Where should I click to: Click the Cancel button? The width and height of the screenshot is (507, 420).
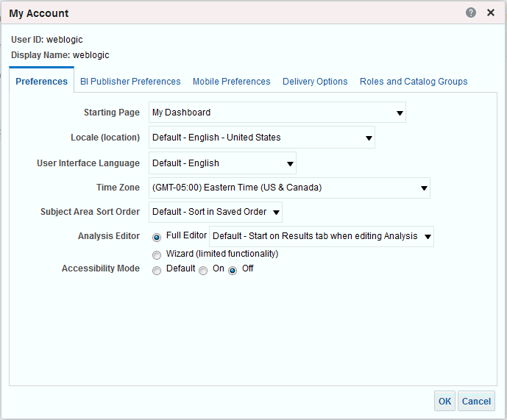coord(476,401)
